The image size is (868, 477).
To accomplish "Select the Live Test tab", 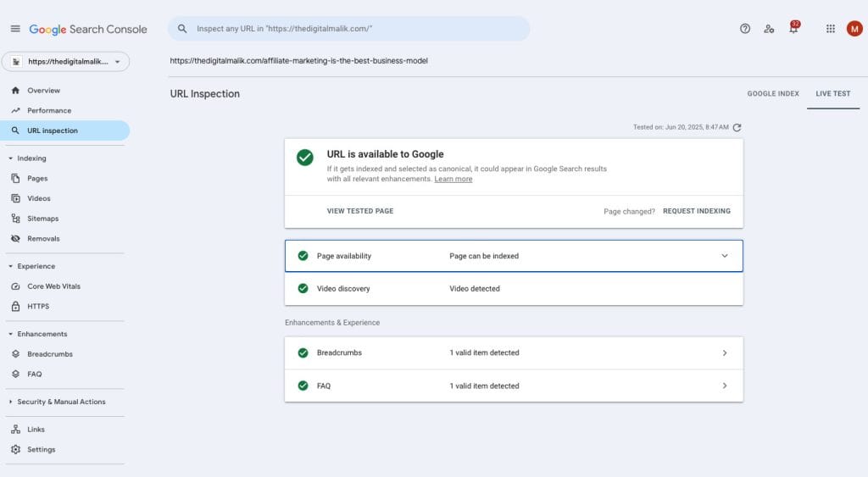I will 832,93.
